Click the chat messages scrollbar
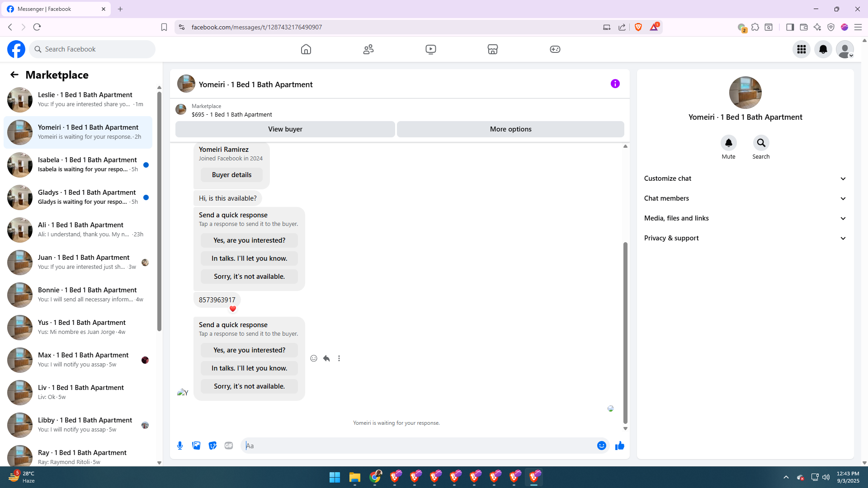Image resolution: width=868 pixels, height=488 pixels. [626, 333]
